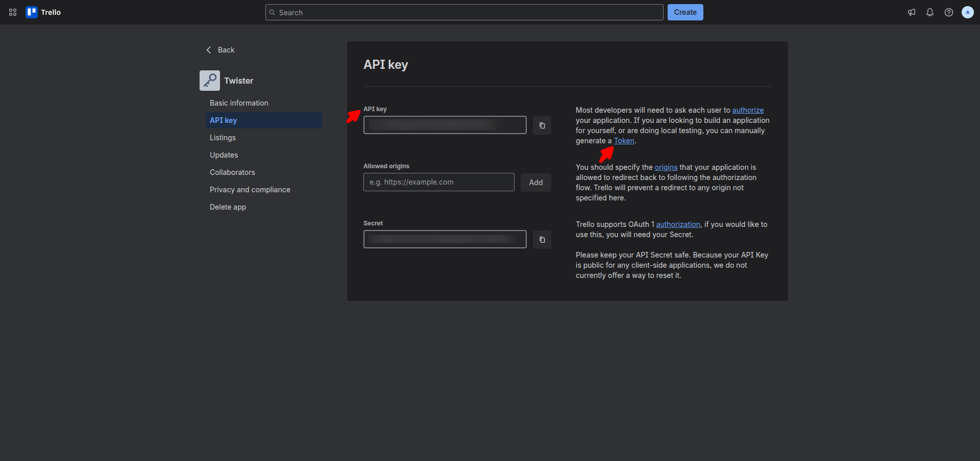Go back using the Back arrow

coord(220,50)
